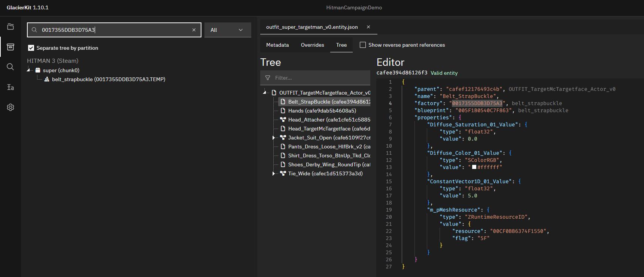Click the search input containing 0017355DDB3D75A3
The height and width of the screenshot is (277, 644).
point(114,30)
